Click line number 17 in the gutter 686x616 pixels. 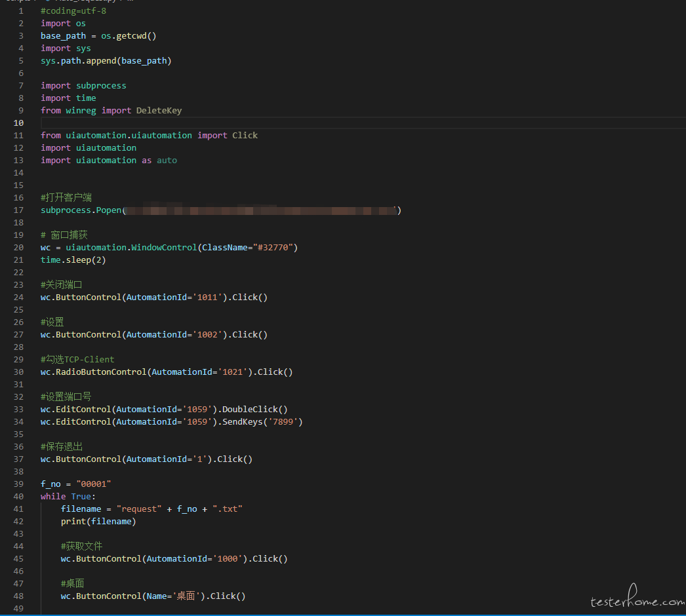click(18, 210)
